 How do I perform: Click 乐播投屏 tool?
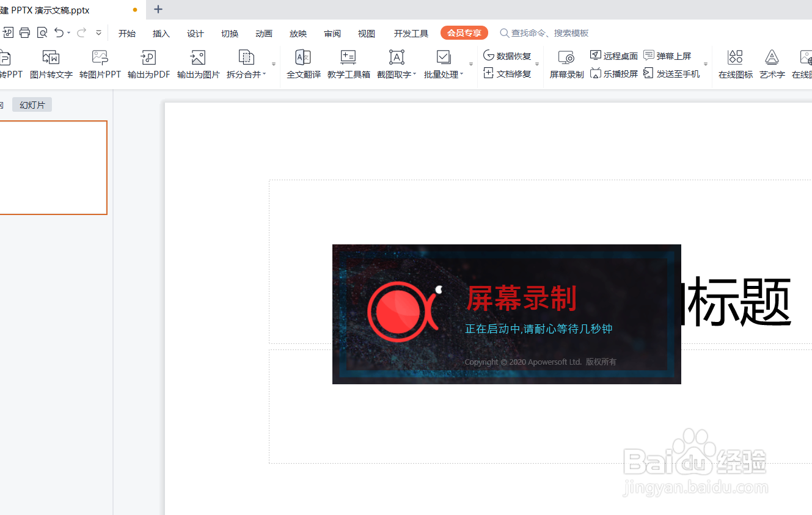point(614,74)
